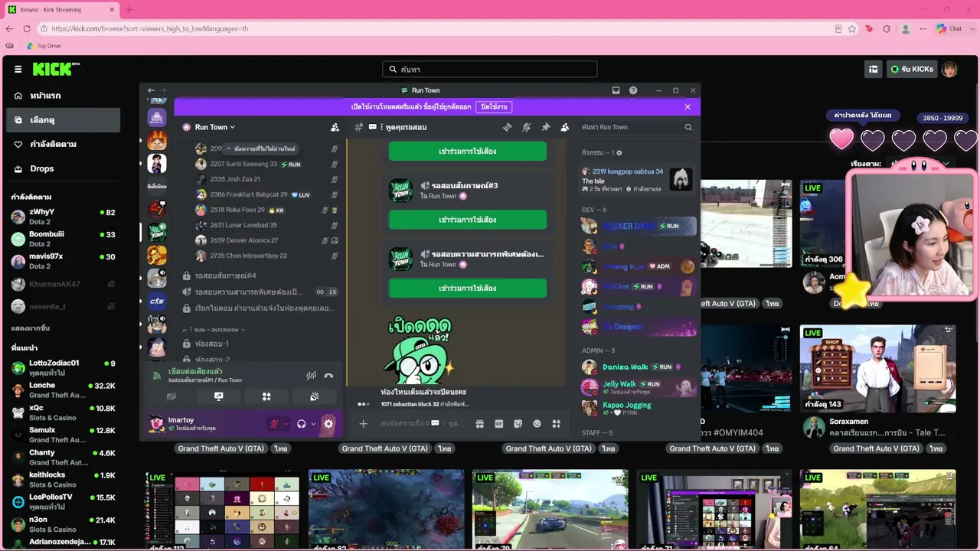Reload the browser page
The width and height of the screenshot is (980, 551).
(27, 28)
